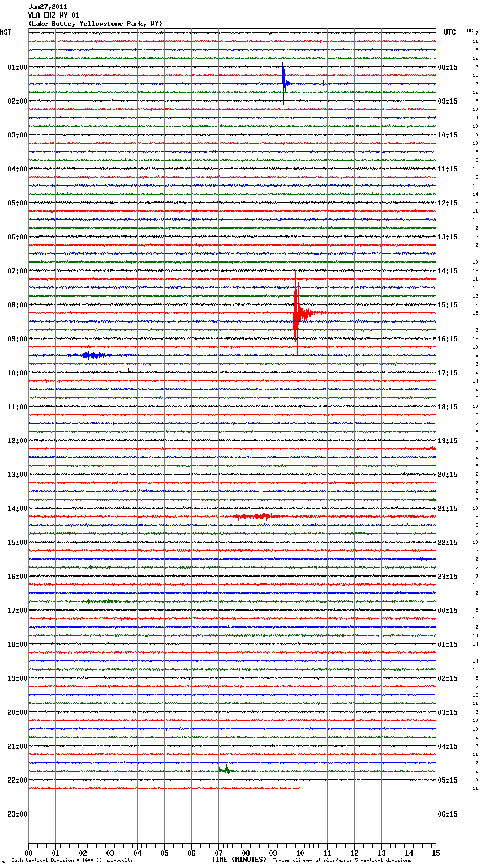481x868 pixels.
Task: Select minute tick label 10 on bottom axis
Action: point(300,853)
